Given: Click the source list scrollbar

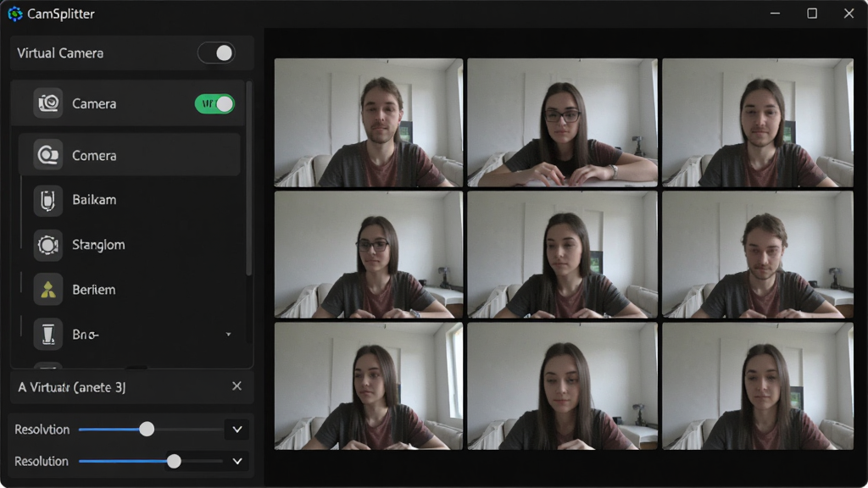Looking at the screenshot, I should [249, 178].
